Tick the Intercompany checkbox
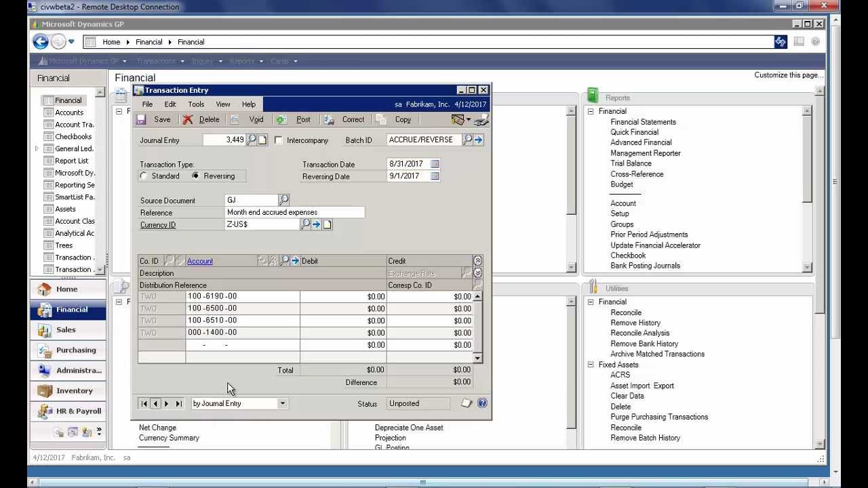This screenshot has height=488, width=868. [x=279, y=140]
